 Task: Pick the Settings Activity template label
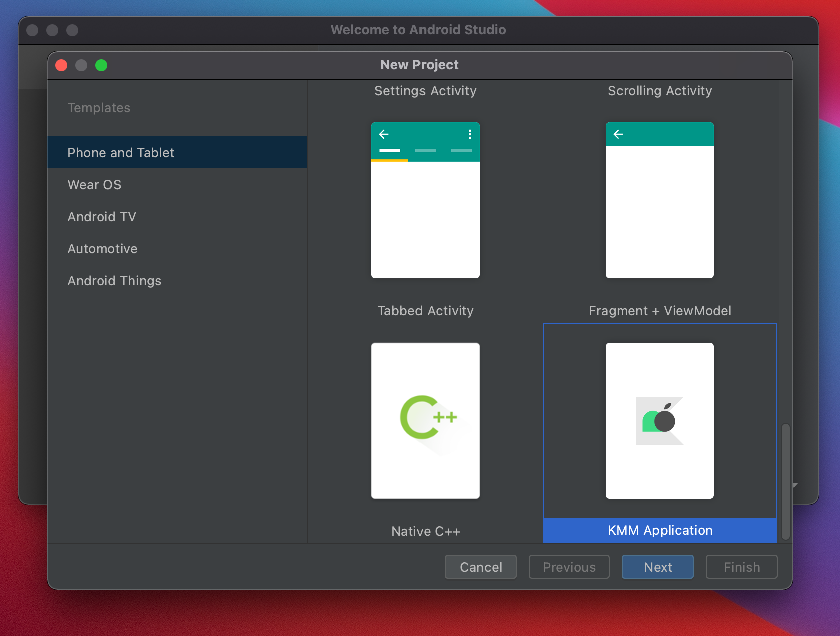pos(426,91)
